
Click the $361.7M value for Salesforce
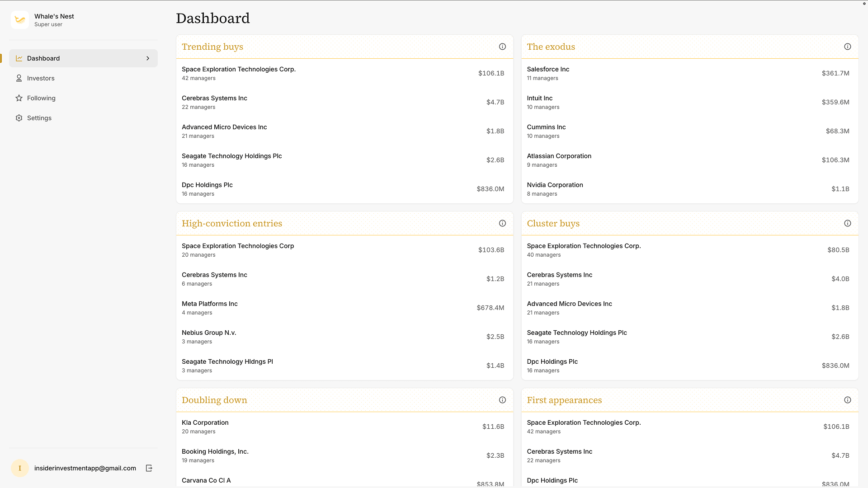[x=835, y=73]
